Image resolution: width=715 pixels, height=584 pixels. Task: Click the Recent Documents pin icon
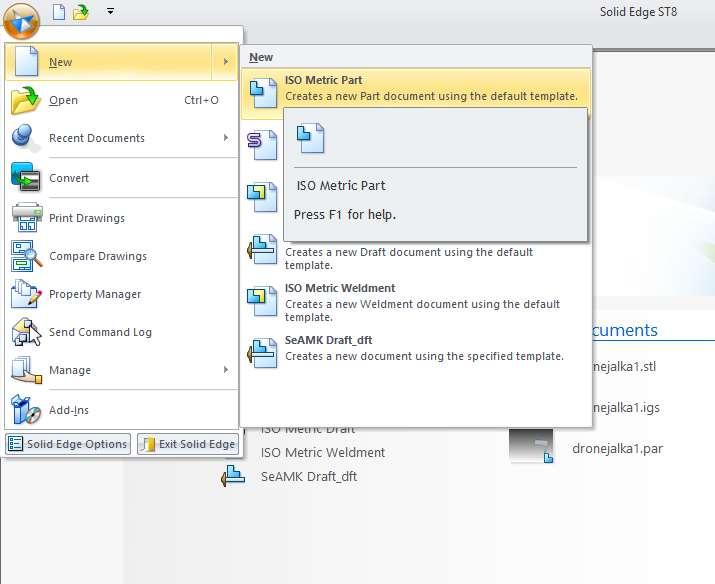(24, 138)
